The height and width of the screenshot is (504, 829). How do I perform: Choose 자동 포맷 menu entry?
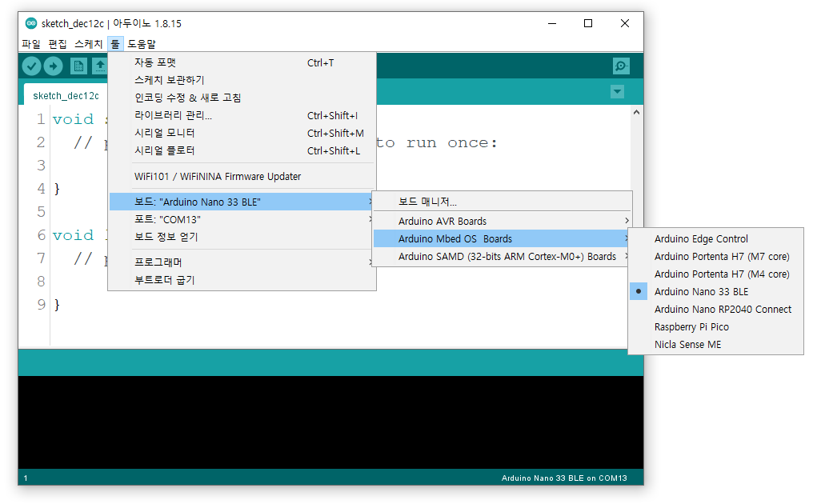click(242, 62)
